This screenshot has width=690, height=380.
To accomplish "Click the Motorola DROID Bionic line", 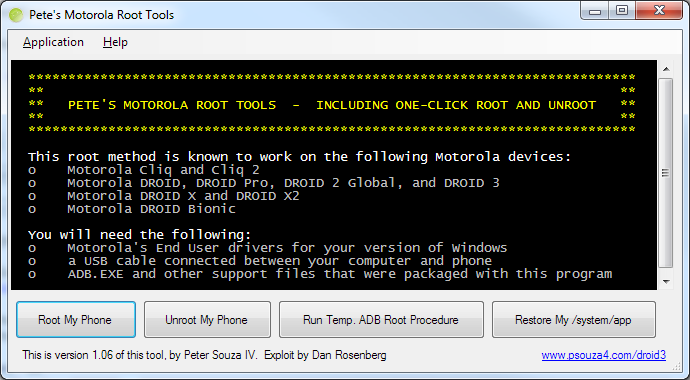I will [132, 209].
